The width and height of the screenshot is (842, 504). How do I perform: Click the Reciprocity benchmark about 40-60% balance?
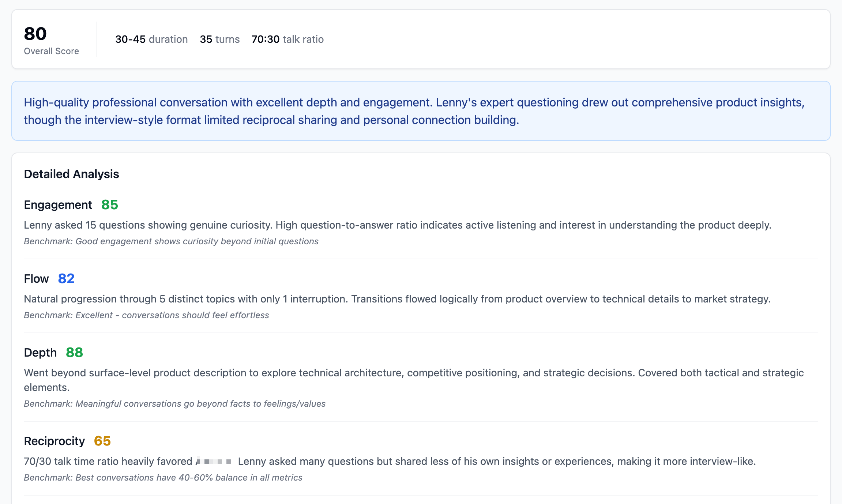pos(163,478)
